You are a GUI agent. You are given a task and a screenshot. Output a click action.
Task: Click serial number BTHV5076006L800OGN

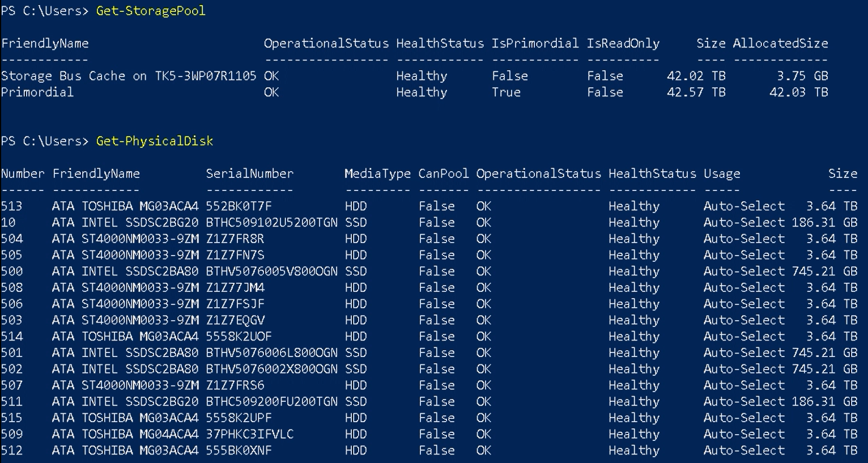pos(271,353)
